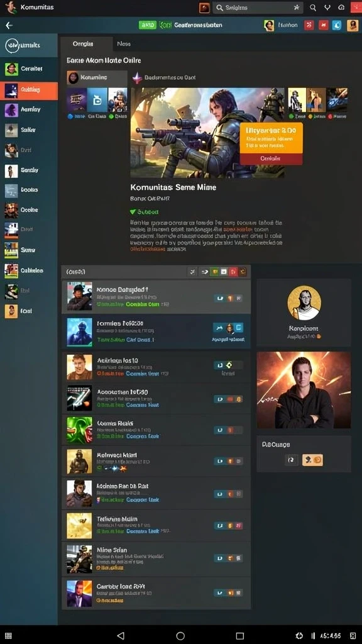Viewport: 362px width, 644px height.
Task: Click the settings gear in the bottom status bar
Action: [299, 636]
